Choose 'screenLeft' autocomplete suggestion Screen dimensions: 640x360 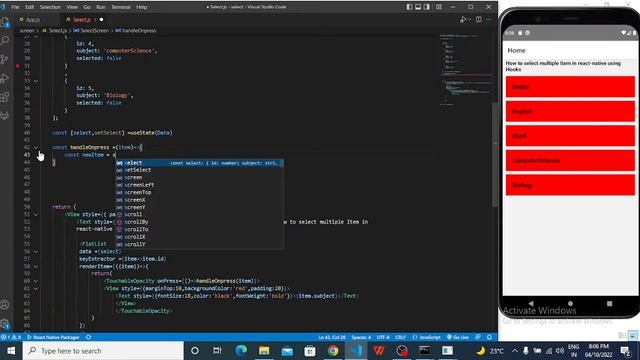[199, 185]
